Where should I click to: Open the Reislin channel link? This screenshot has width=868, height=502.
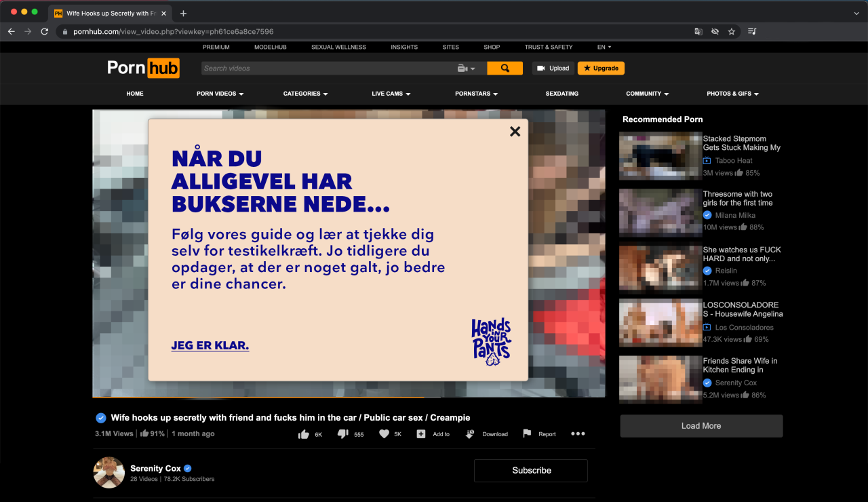tap(726, 271)
